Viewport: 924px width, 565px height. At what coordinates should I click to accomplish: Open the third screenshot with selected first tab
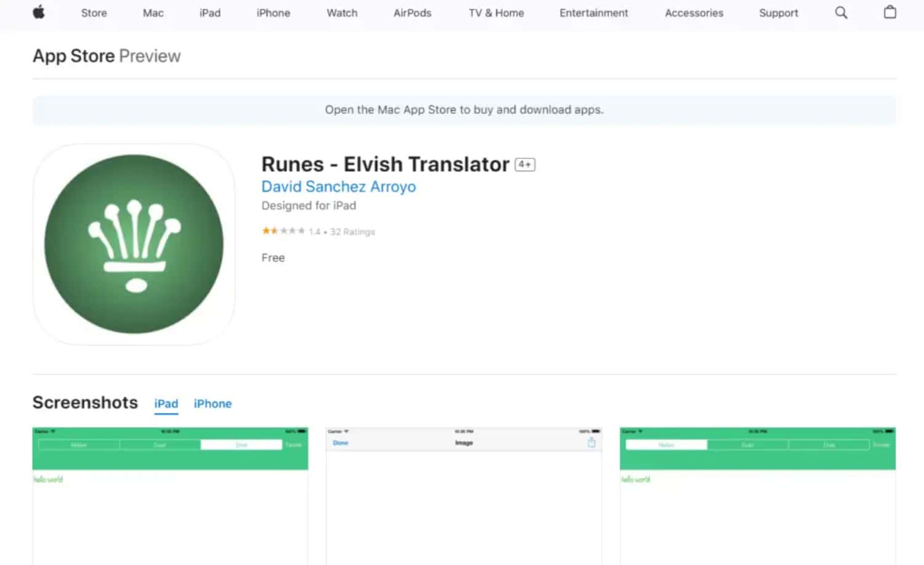758,496
